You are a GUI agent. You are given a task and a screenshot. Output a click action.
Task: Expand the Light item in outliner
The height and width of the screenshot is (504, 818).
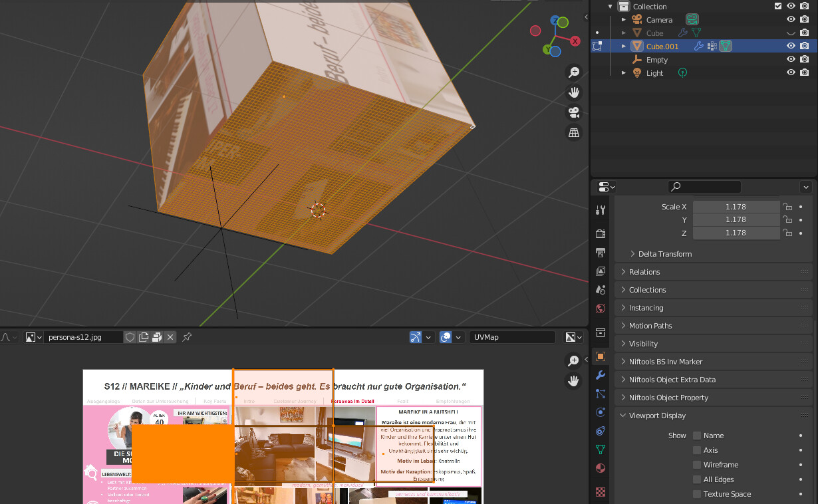[x=624, y=72]
